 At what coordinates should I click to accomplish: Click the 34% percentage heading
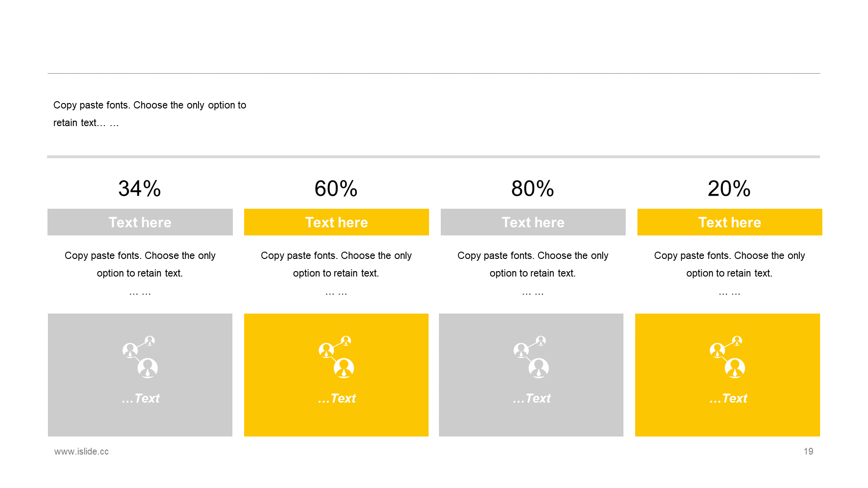point(140,188)
